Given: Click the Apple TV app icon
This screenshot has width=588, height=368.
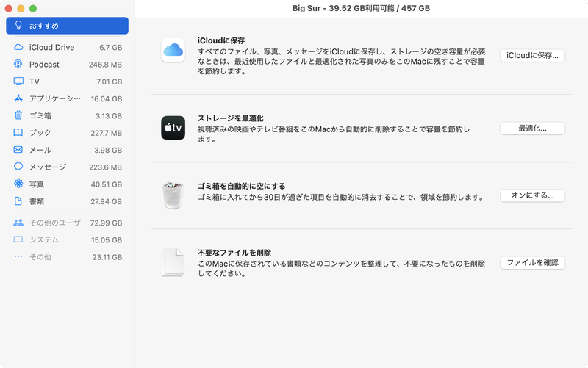Looking at the screenshot, I should 173,128.
